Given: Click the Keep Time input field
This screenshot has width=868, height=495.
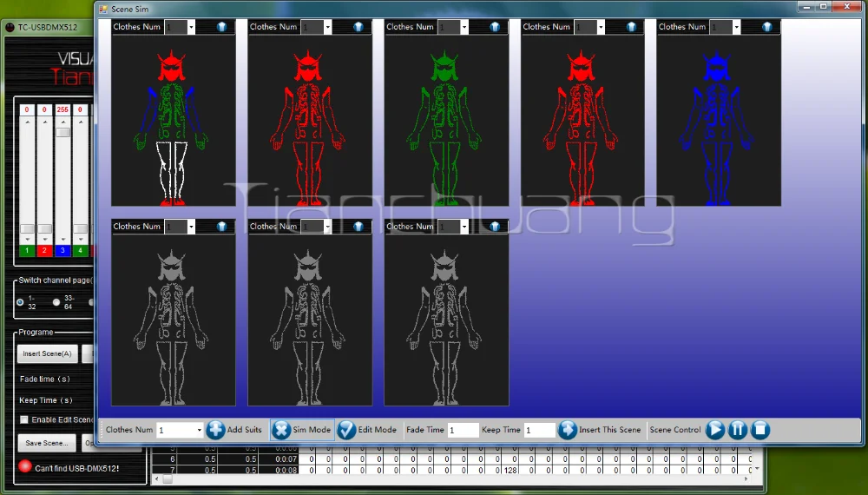Looking at the screenshot, I should [539, 430].
